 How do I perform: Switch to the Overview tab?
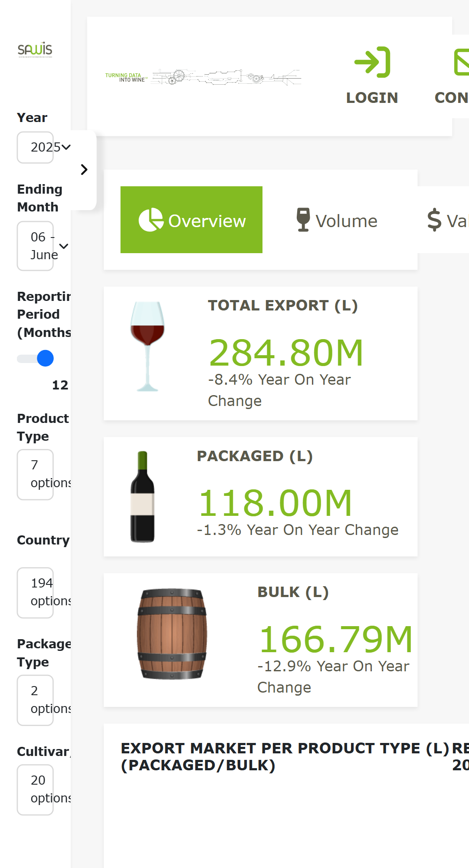(191, 220)
